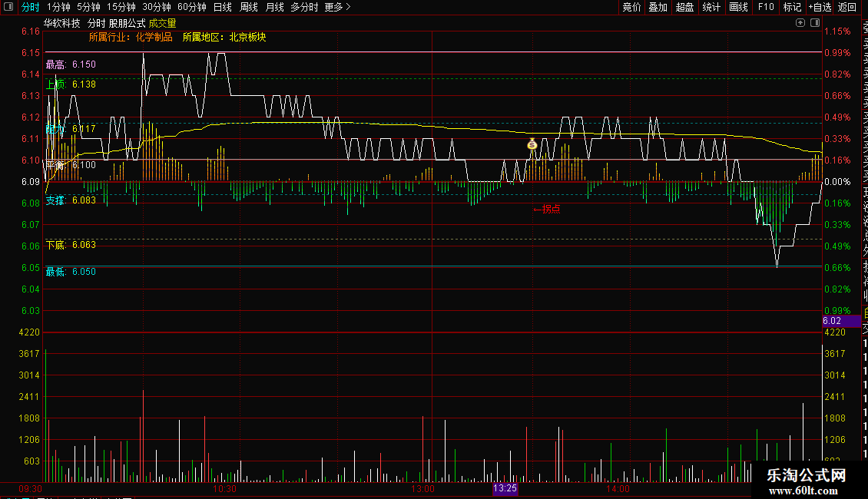This screenshot has height=499, width=868.
Task: Click the 北京板块 region text
Action: [x=247, y=37]
